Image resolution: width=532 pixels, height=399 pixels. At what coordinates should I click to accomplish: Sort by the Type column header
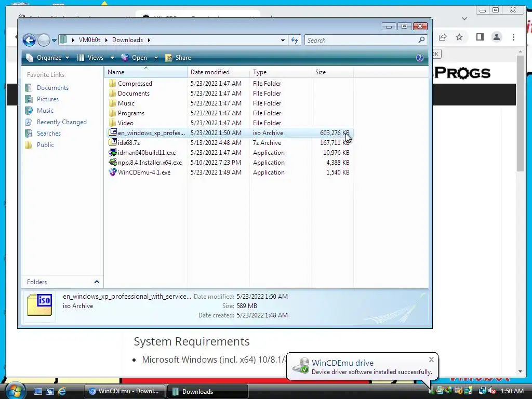pos(280,72)
